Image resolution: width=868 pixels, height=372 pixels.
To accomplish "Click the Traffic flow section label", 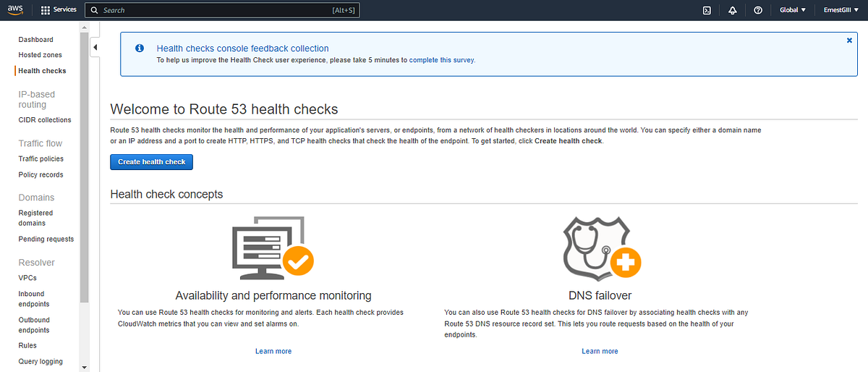I will click(41, 143).
